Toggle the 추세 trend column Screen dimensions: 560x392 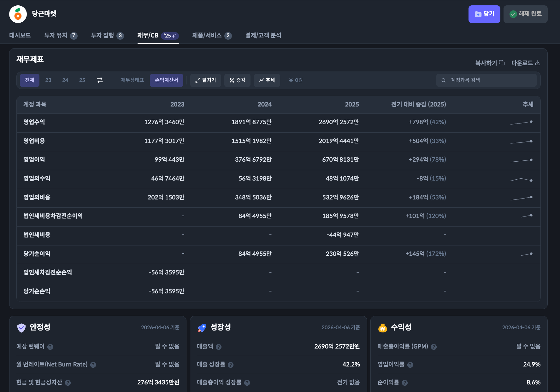267,80
